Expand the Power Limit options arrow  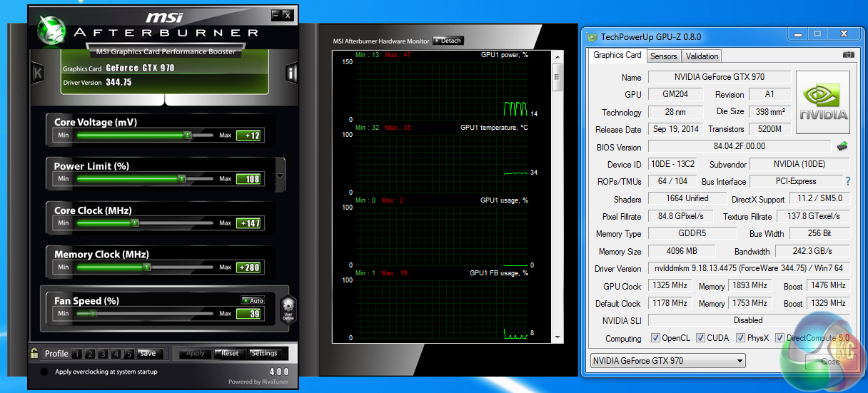tap(280, 175)
